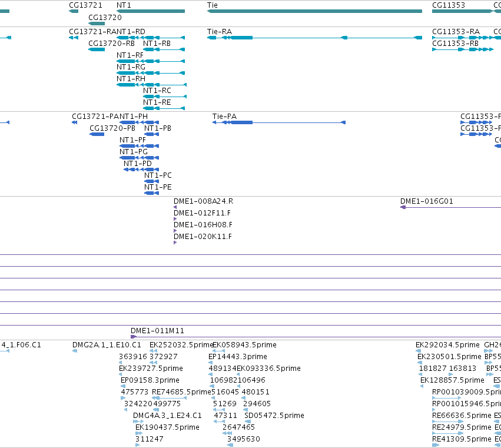
Task: Select the NT1-PD protein feature
Action: tap(141, 170)
